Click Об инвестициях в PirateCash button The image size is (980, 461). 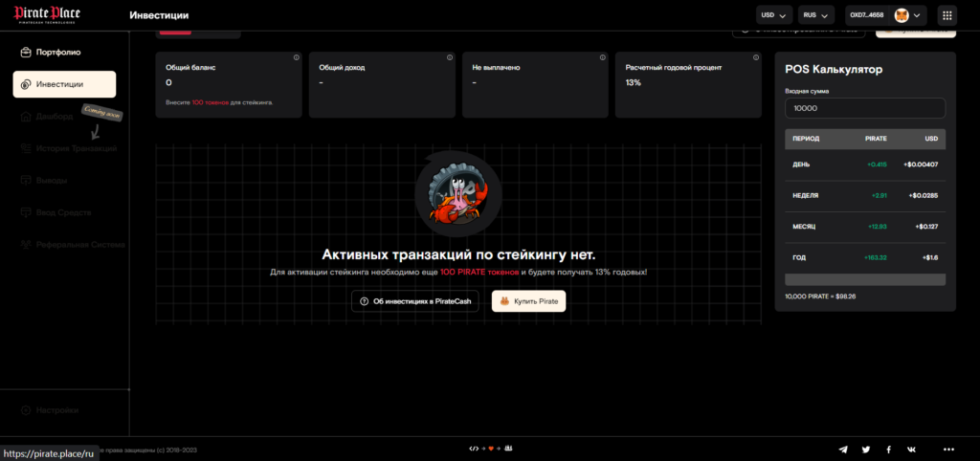pyautogui.click(x=415, y=301)
